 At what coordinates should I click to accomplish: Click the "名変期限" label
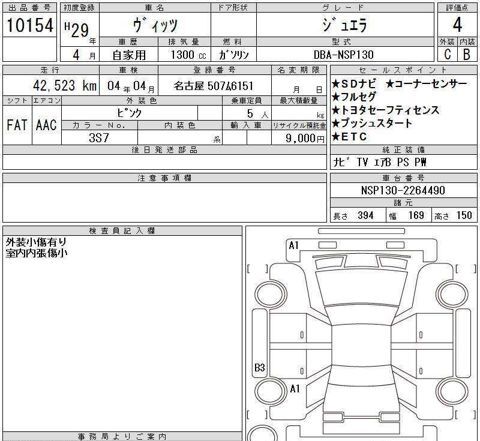299,70
